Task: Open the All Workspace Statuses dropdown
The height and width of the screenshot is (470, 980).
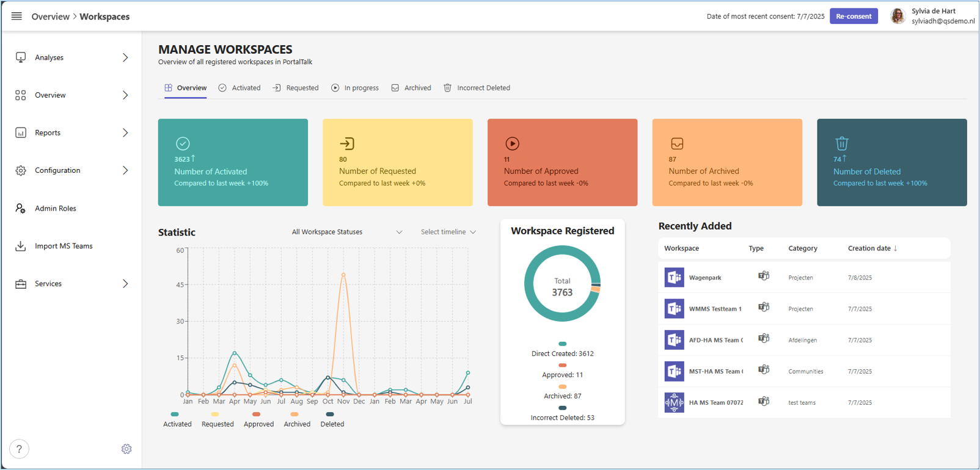Action: coord(346,232)
